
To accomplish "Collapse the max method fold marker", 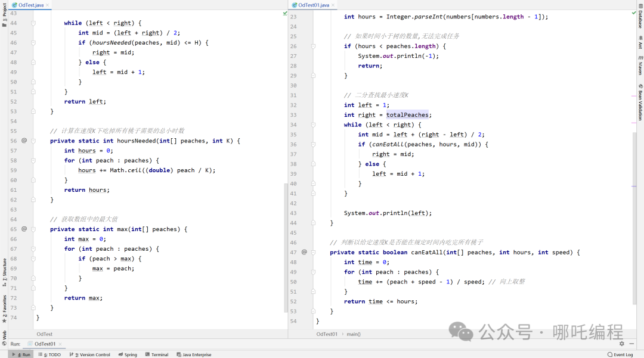I will 33,229.
